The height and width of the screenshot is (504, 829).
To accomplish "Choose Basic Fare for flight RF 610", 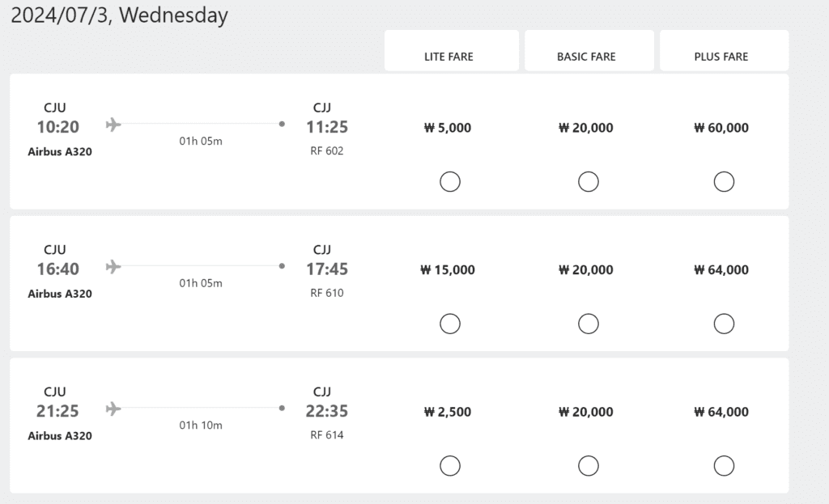I will coord(588,324).
